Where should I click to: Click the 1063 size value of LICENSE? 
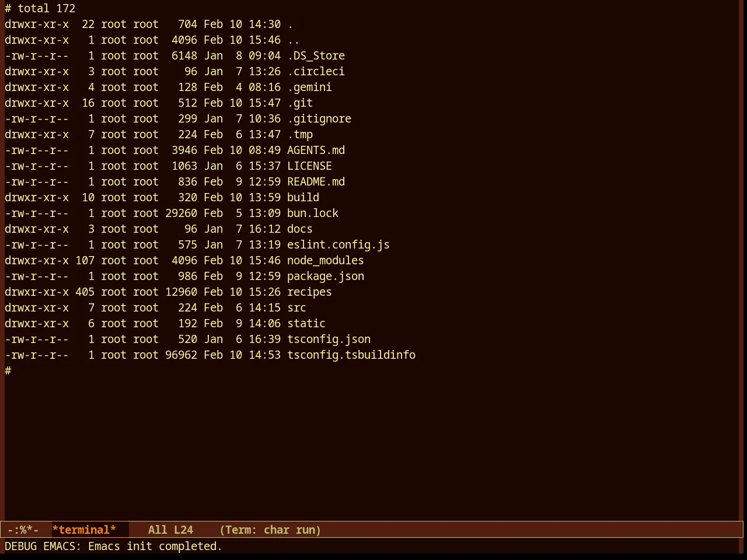(184, 166)
